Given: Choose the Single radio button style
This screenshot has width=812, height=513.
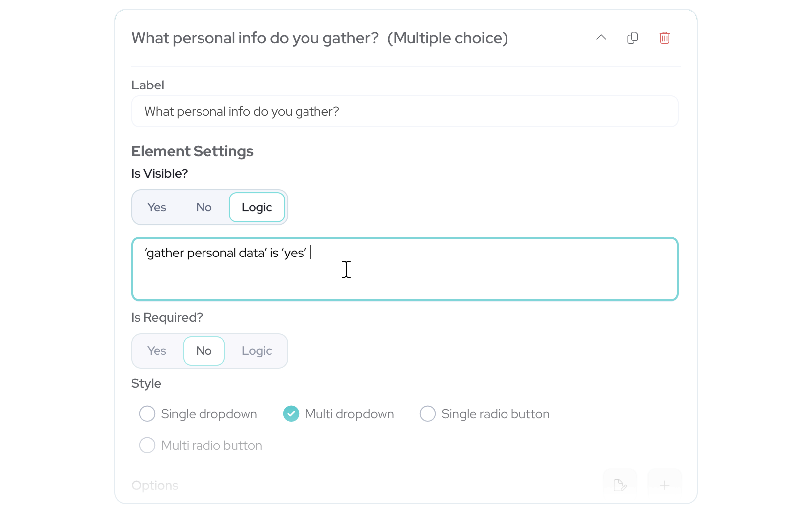Looking at the screenshot, I should click(x=485, y=414).
